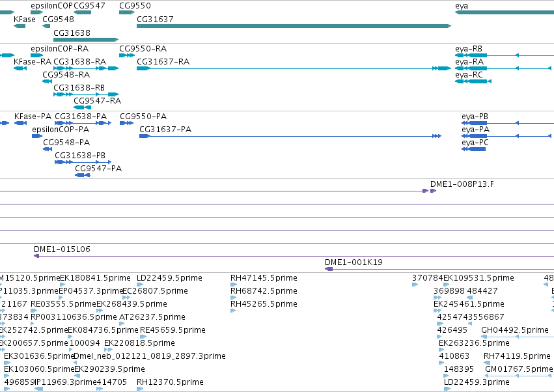
Task: Select the epsilonCOP gene label
Action: pyautogui.click(x=51, y=6)
